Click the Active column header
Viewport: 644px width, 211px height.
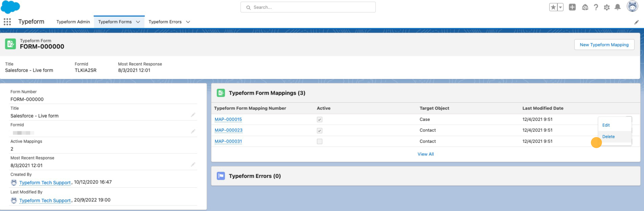324,108
